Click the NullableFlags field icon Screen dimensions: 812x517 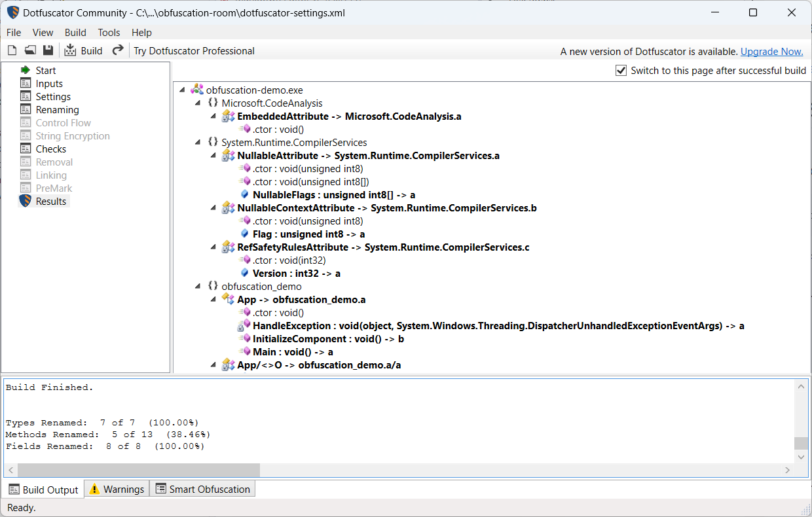[x=245, y=194]
